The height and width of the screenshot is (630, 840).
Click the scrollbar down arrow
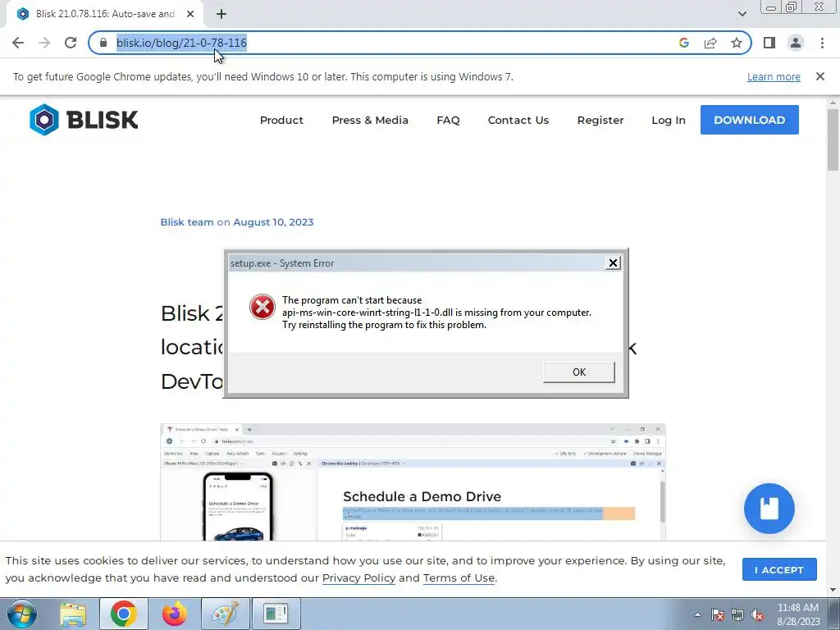point(833,590)
